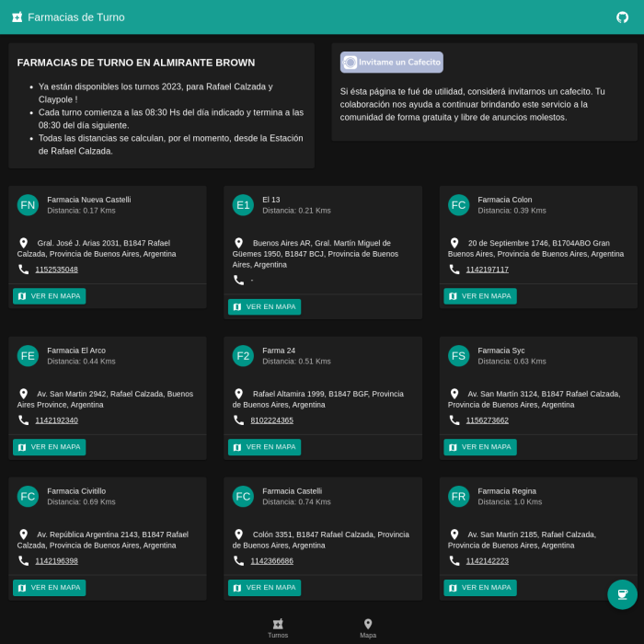Click the E1 avatar of El 13
644x644 pixels.
point(243,205)
